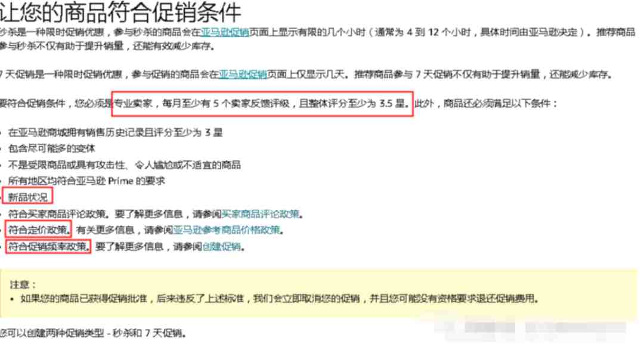Click the 包含尽可能多的变体 bullet item
The width and height of the screenshot is (644, 347).
click(52, 148)
